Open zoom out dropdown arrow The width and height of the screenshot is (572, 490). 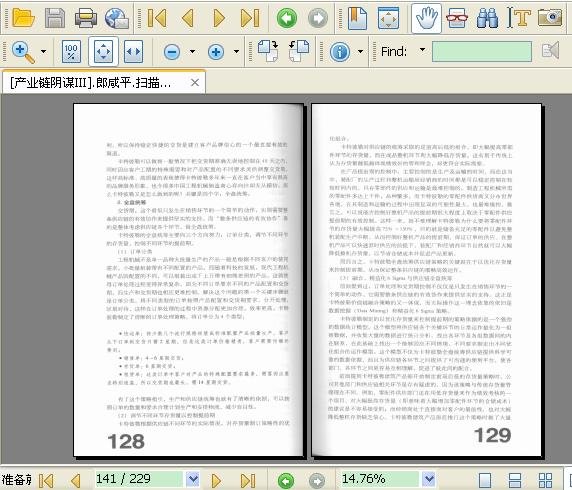(x=192, y=51)
